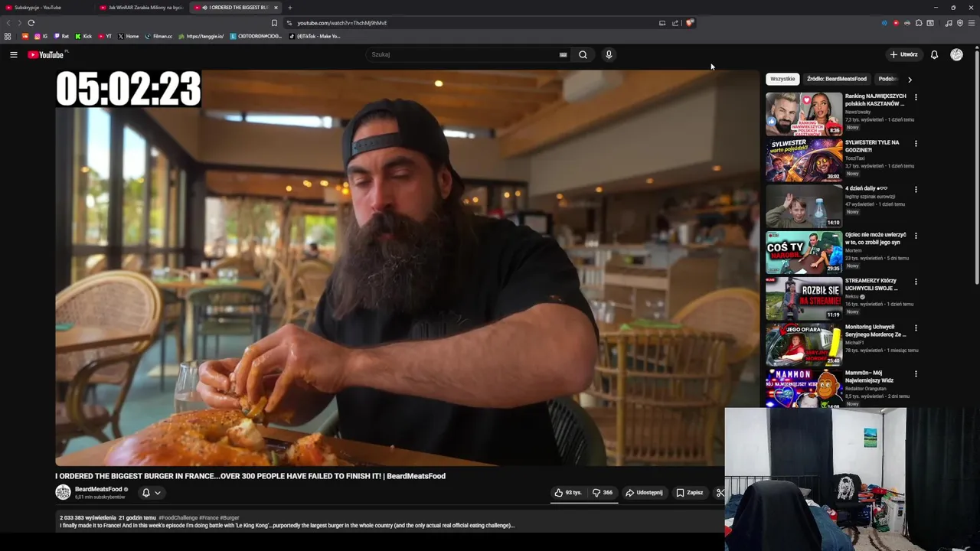
Task: Expand the video description text
Action: click(287, 526)
